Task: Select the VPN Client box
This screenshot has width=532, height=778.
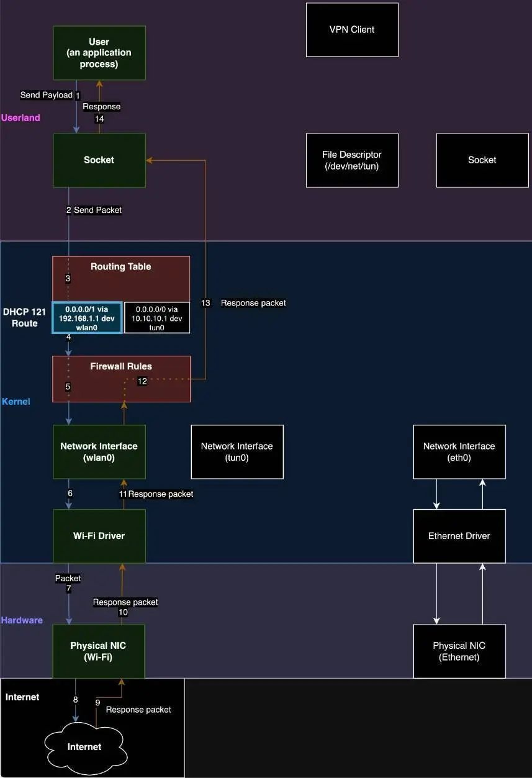Action: click(352, 30)
